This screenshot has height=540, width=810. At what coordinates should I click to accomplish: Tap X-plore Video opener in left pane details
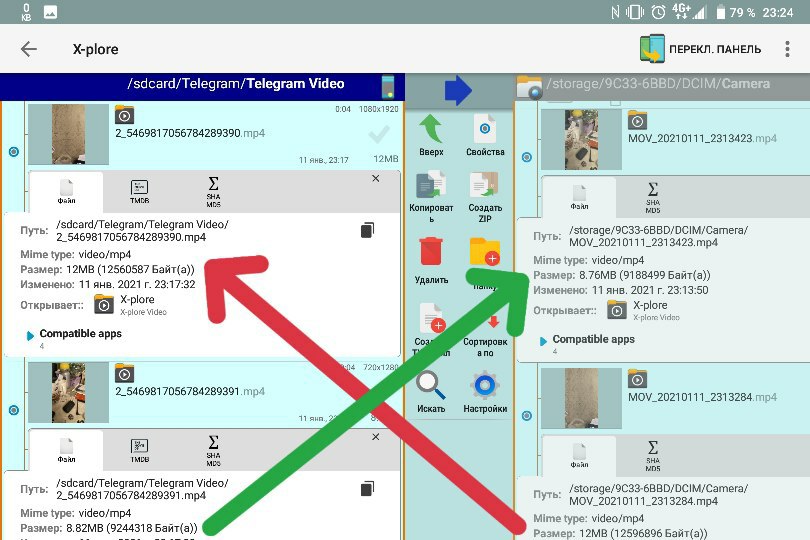131,305
